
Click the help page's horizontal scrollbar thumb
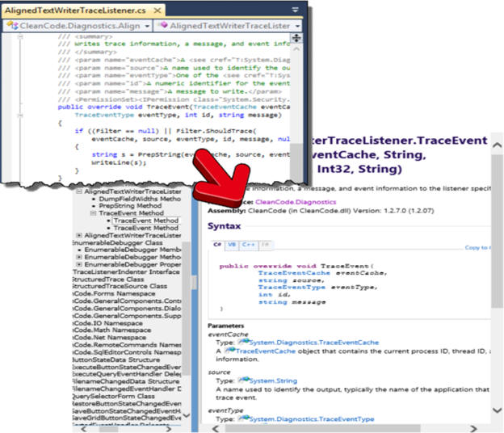tap(322, 428)
